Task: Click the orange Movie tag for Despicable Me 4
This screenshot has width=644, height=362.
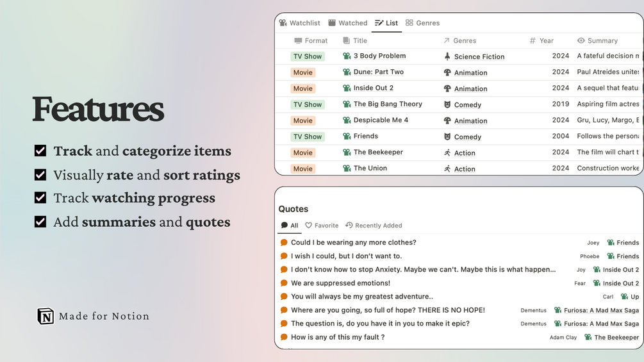Action: (x=303, y=120)
